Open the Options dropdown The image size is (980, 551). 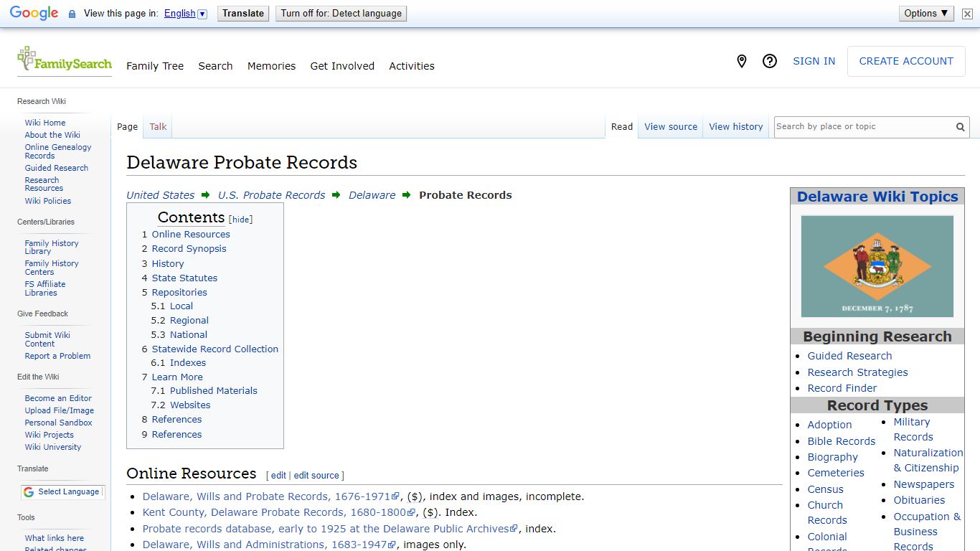[926, 14]
